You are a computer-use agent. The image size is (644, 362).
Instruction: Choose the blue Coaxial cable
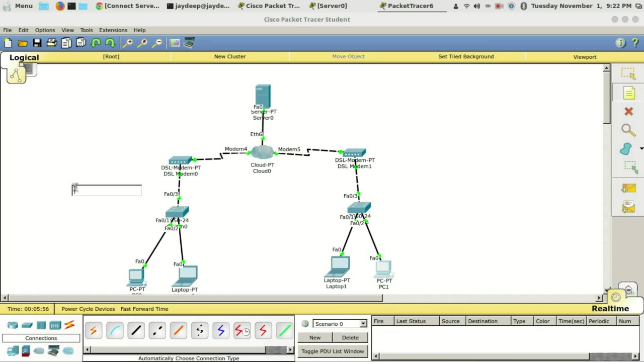221,330
